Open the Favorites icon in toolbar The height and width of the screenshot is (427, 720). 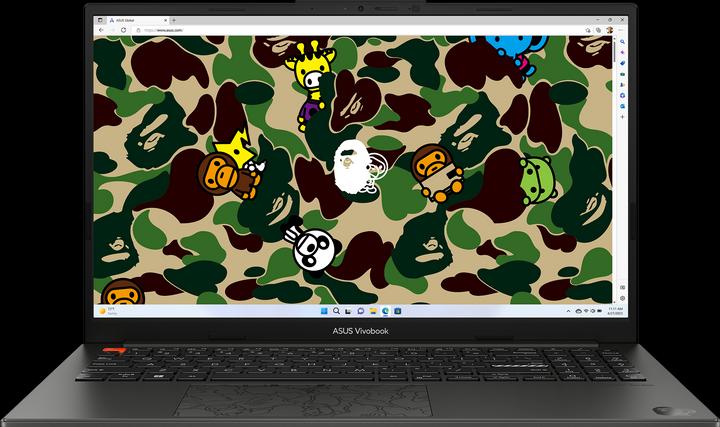click(588, 30)
